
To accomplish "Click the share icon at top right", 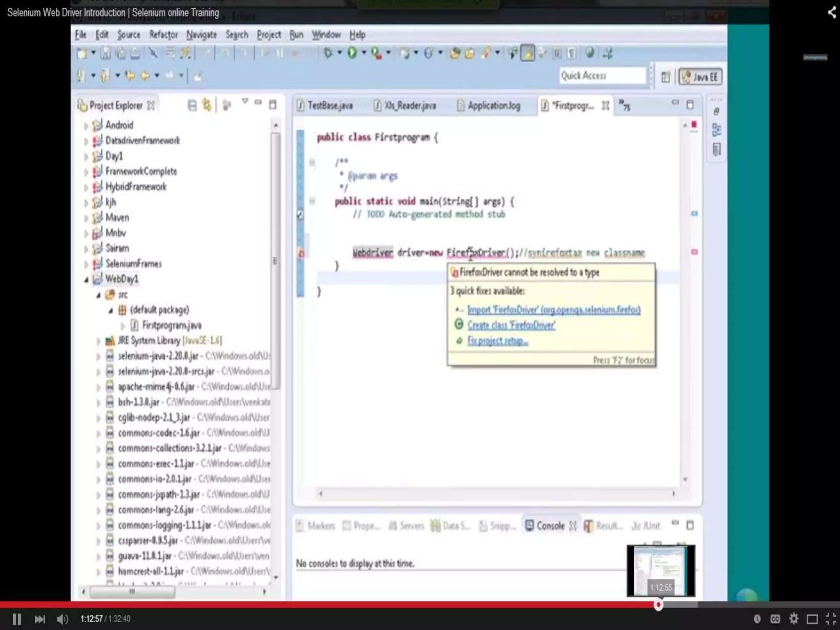I will (x=831, y=12).
